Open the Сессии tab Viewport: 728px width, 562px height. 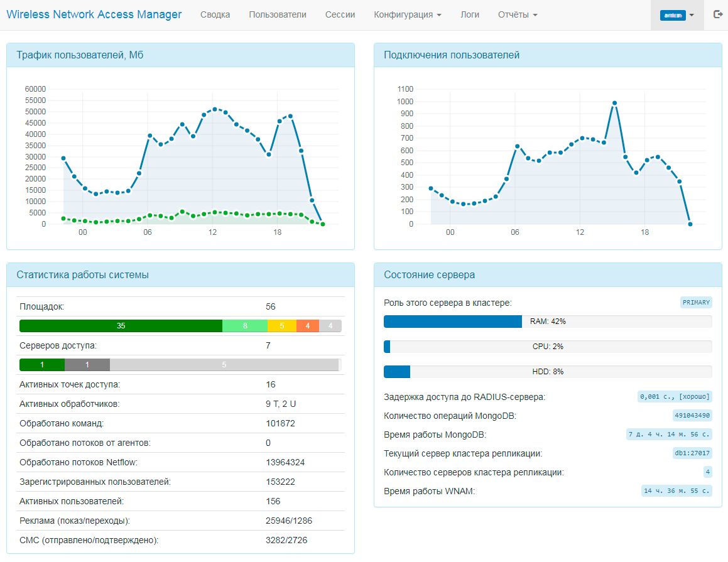(340, 15)
